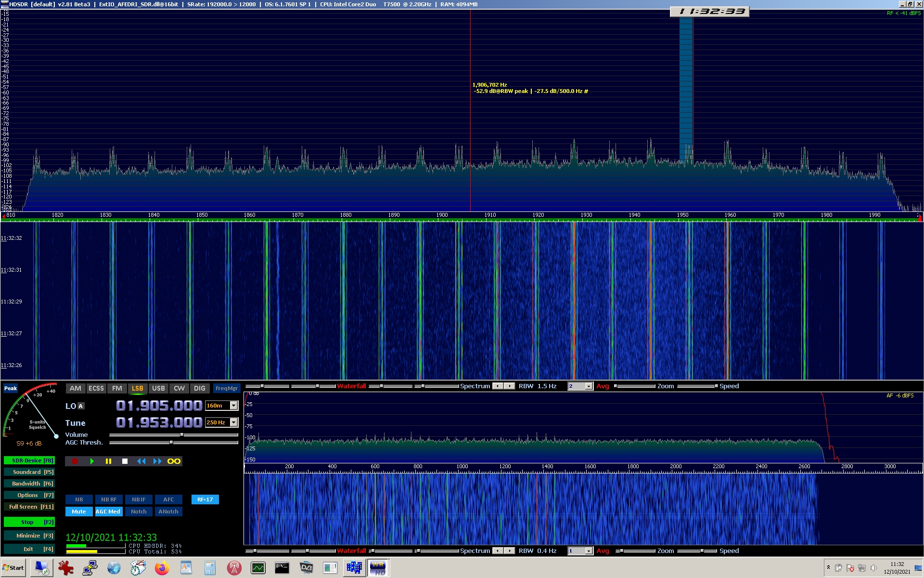Toggle the yellow infinity Loop button

coord(174,461)
